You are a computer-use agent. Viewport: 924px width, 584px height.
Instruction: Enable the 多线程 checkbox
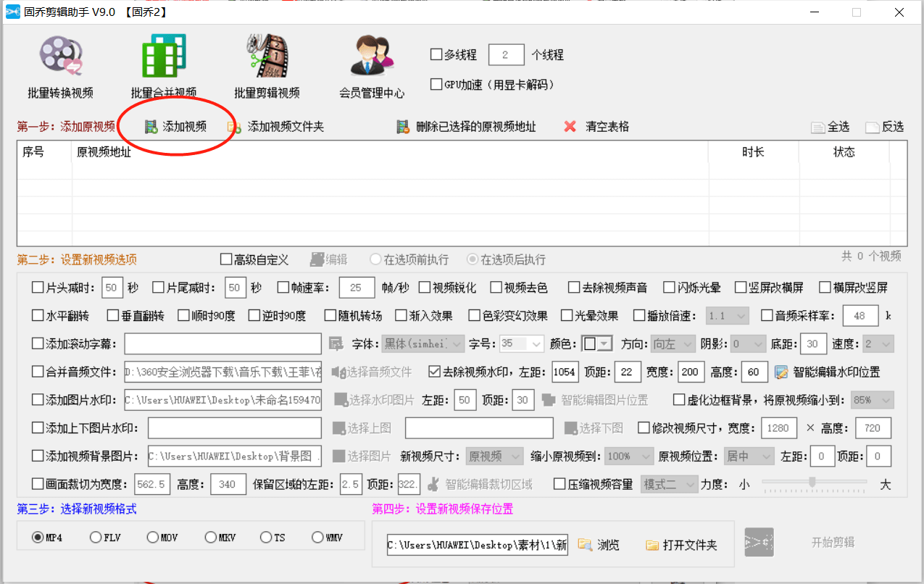(x=436, y=55)
